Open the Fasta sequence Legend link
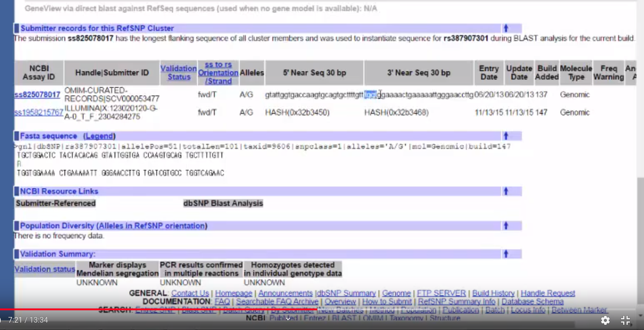The height and width of the screenshot is (330, 644). tap(99, 136)
